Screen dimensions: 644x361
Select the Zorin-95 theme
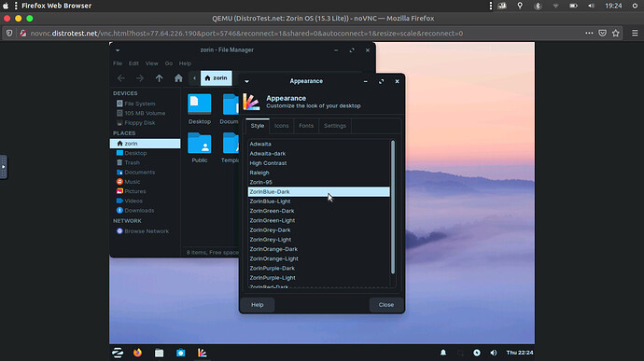coord(318,182)
